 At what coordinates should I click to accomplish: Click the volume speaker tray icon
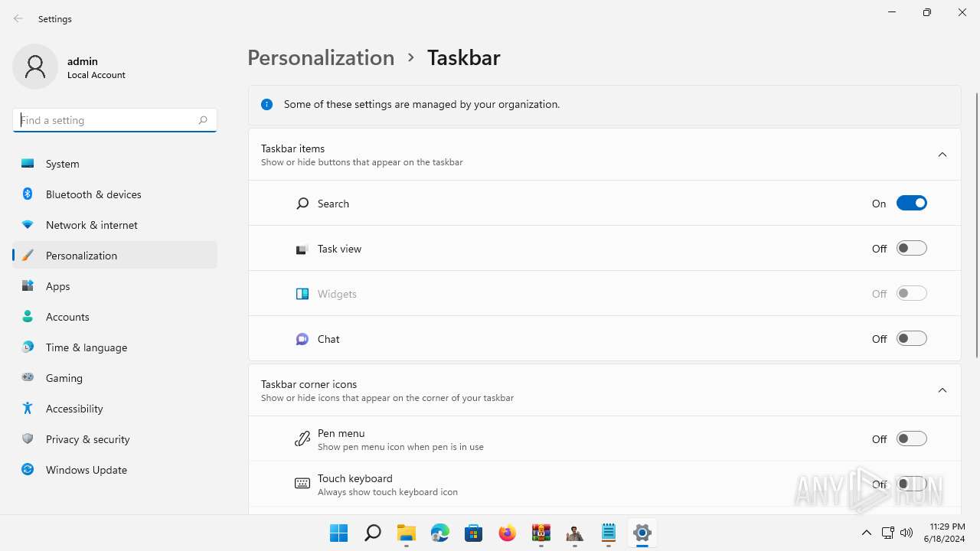coord(906,533)
